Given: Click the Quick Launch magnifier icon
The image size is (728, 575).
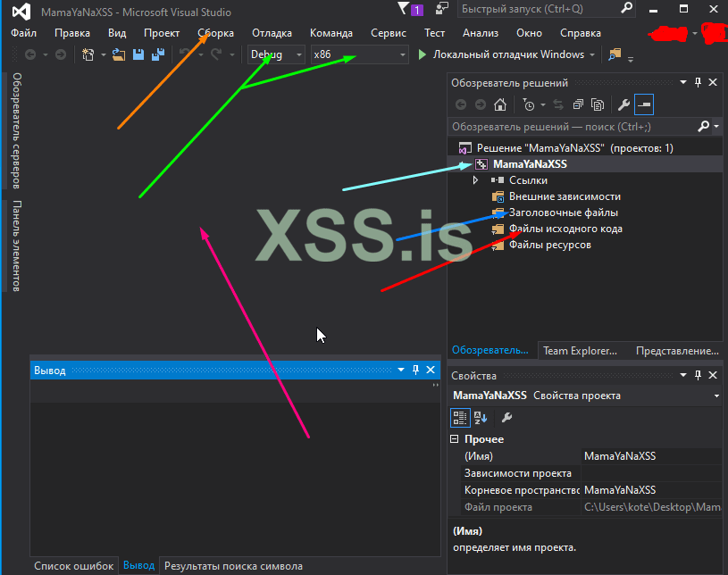Looking at the screenshot, I should coord(627,8).
